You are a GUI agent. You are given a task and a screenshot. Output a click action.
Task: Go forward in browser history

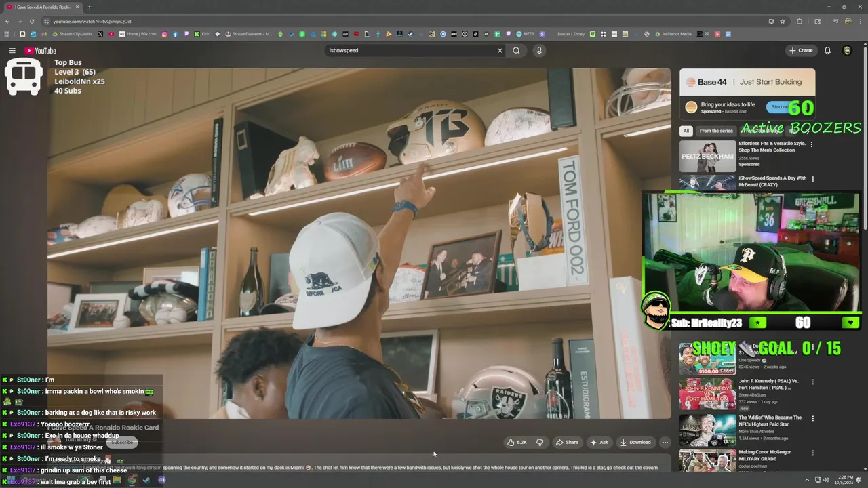(x=20, y=21)
